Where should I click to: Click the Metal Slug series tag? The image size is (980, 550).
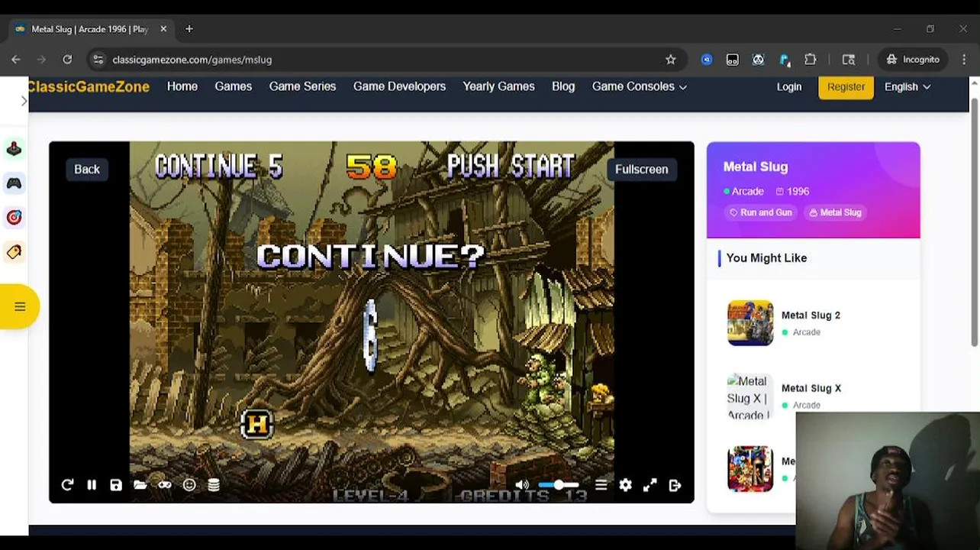coord(835,212)
